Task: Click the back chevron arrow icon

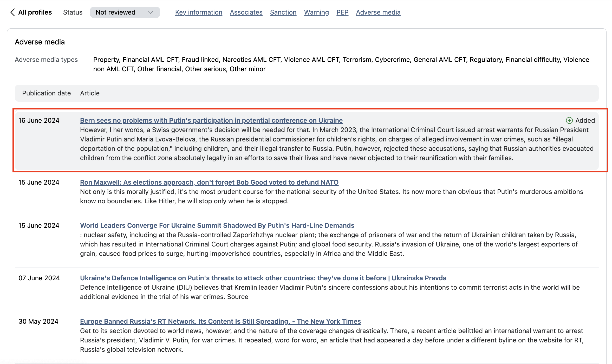Action: click(x=12, y=12)
